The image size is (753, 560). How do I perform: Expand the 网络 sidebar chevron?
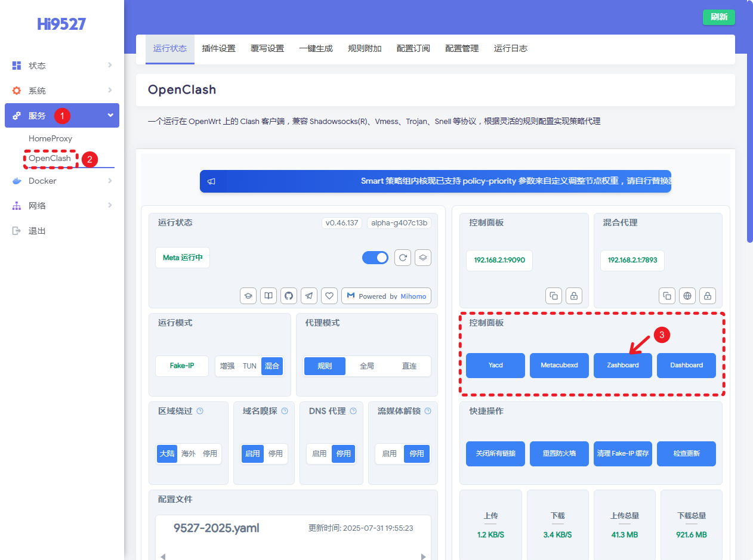point(110,205)
